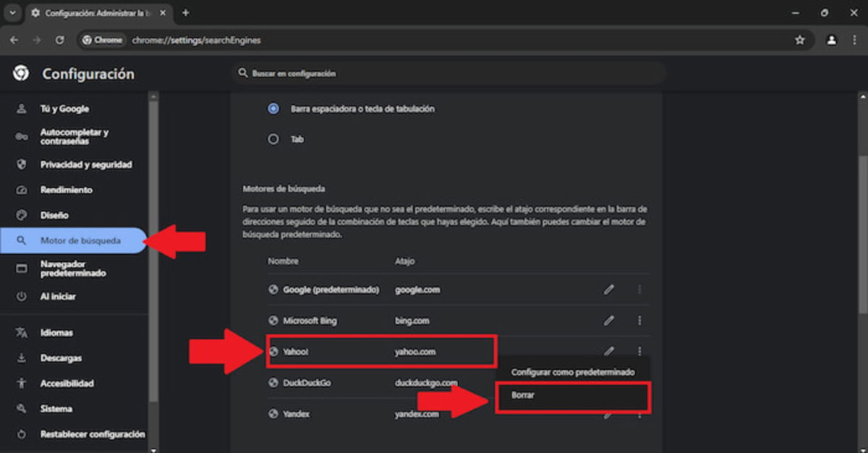Click the Chrome logo beside the Configuración heading

21,74
